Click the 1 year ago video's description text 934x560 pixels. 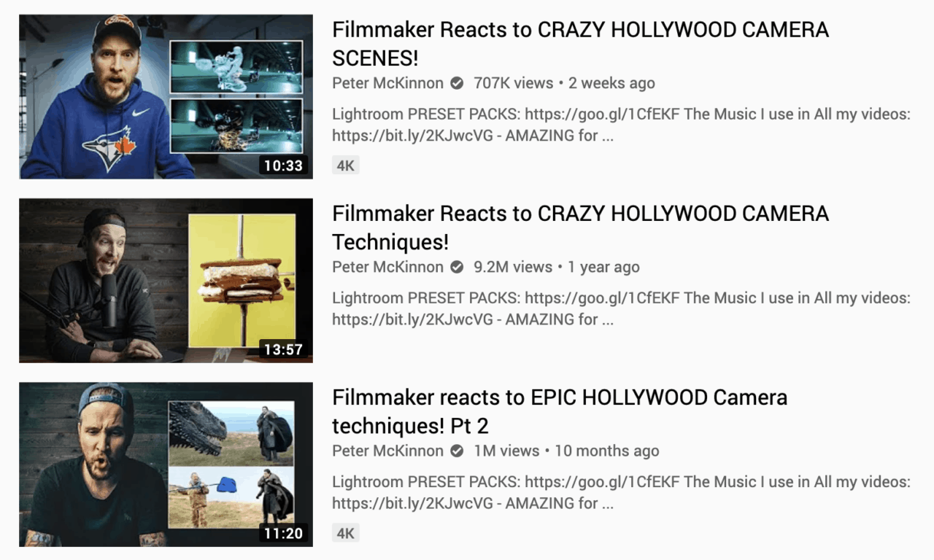click(621, 308)
